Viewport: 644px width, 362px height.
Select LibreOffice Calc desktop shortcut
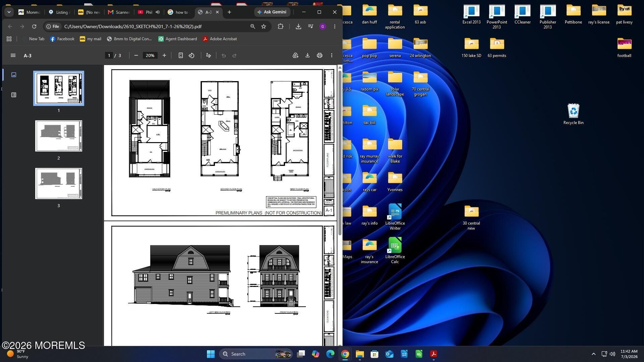[395, 250]
